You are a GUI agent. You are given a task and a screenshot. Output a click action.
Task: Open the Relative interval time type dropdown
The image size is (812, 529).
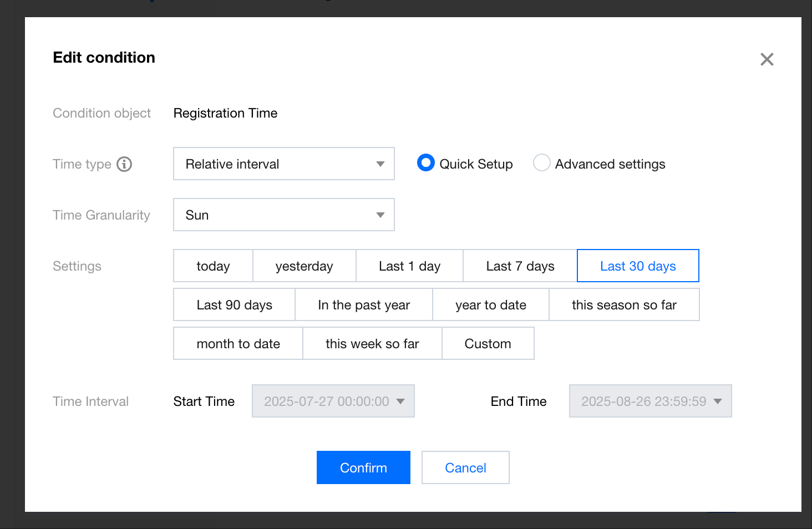click(283, 164)
